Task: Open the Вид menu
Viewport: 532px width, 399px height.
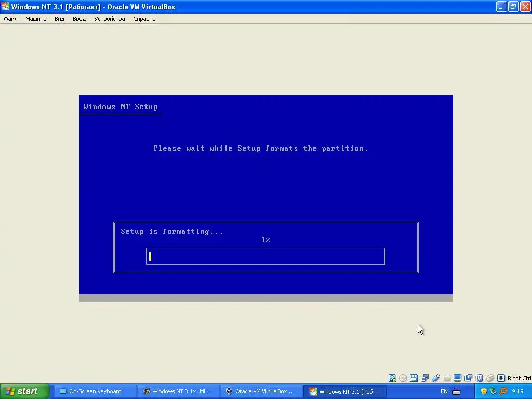Action: click(59, 19)
